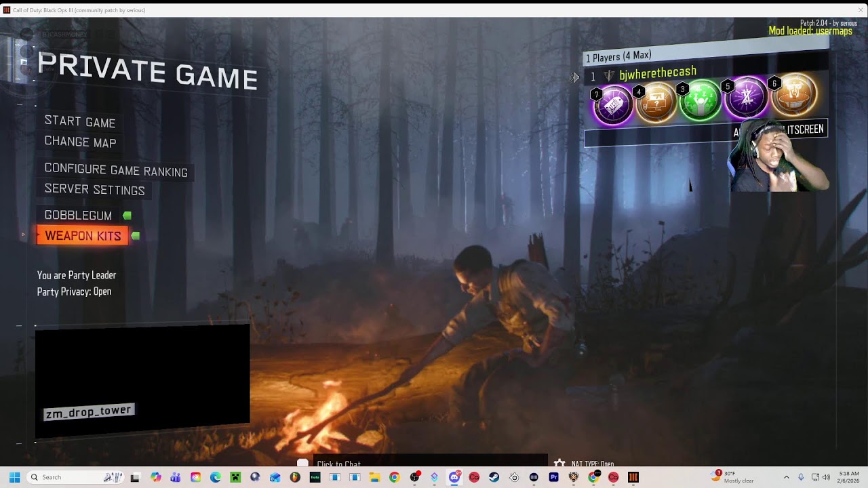This screenshot has height=488, width=868.
Task: Click the zm_drop_tower map label
Action: 89,411
